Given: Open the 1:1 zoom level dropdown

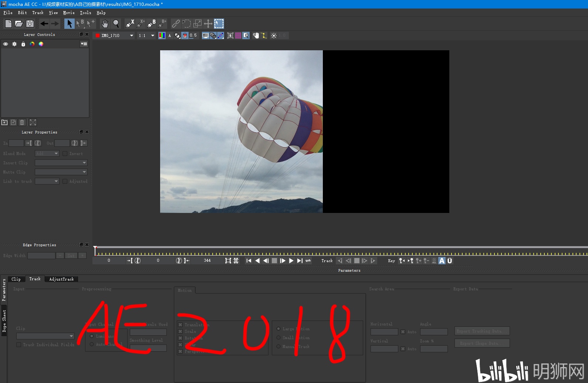Looking at the screenshot, I should [x=146, y=35].
